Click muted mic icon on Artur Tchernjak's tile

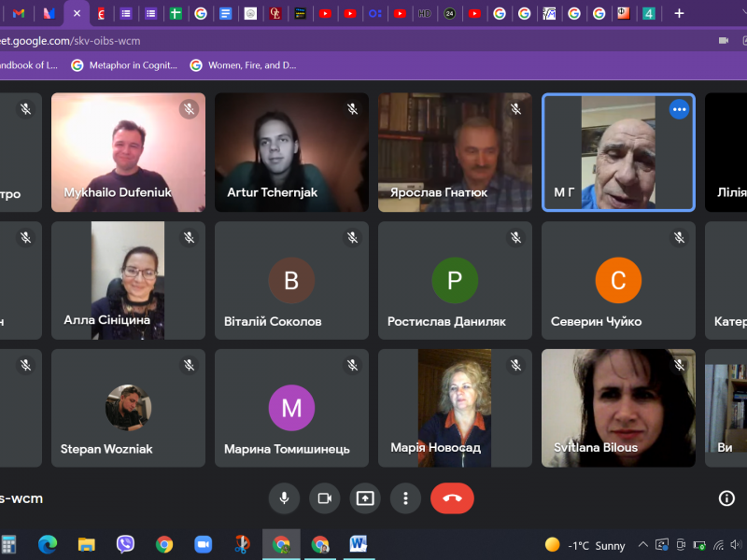click(x=353, y=109)
